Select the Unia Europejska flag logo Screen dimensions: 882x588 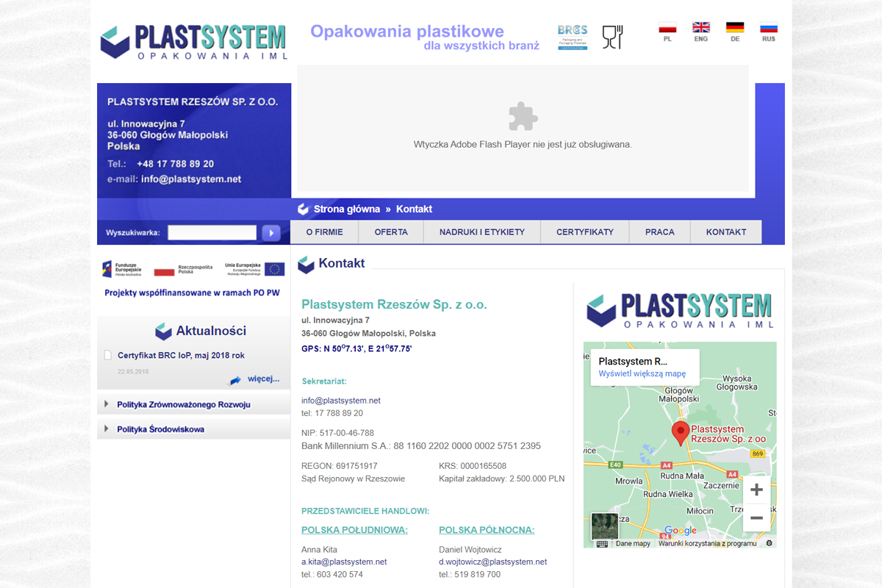pos(254,268)
